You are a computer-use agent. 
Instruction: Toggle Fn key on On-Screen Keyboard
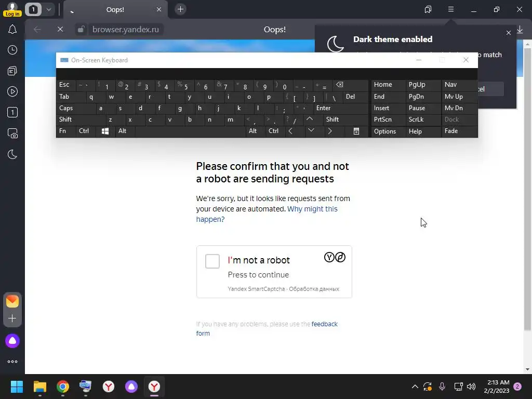tap(66, 131)
